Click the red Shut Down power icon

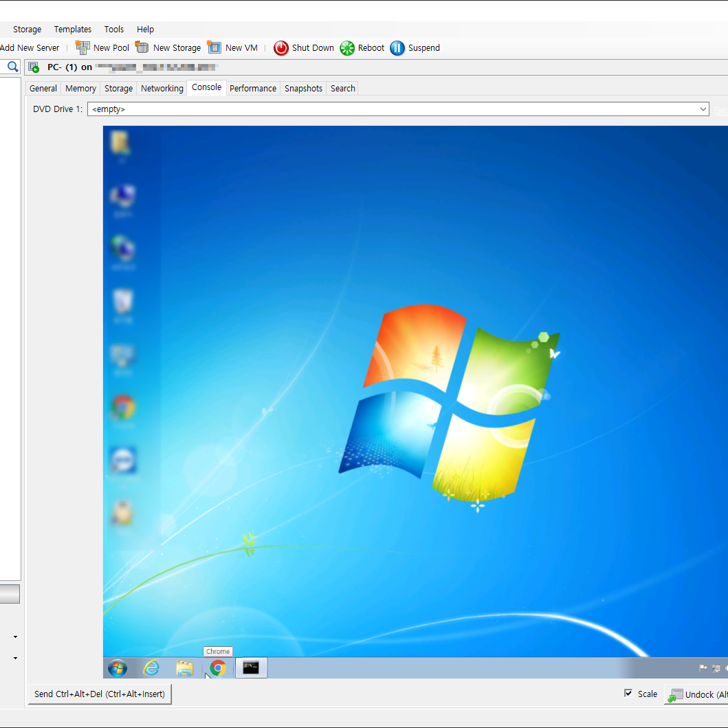(x=281, y=48)
